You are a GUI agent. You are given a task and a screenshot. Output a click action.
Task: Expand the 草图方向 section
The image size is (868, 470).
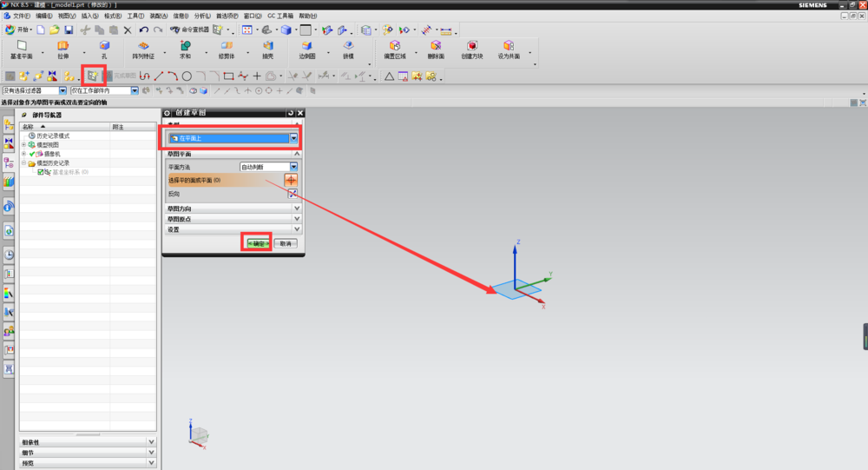click(x=297, y=209)
